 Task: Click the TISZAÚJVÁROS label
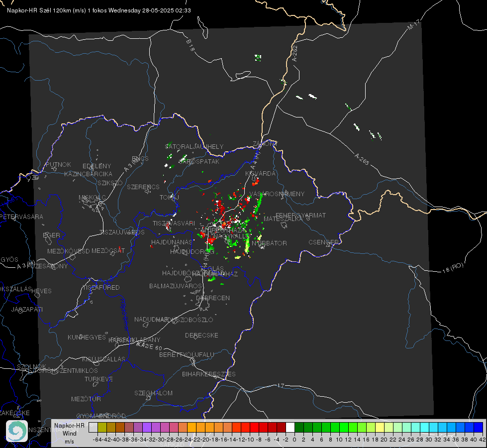[122, 232]
